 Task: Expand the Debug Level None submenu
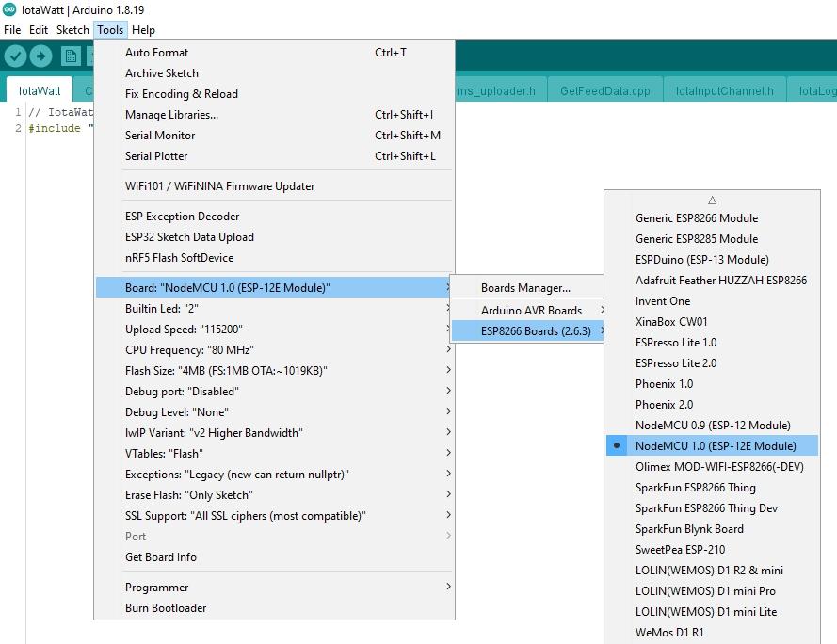(x=274, y=412)
